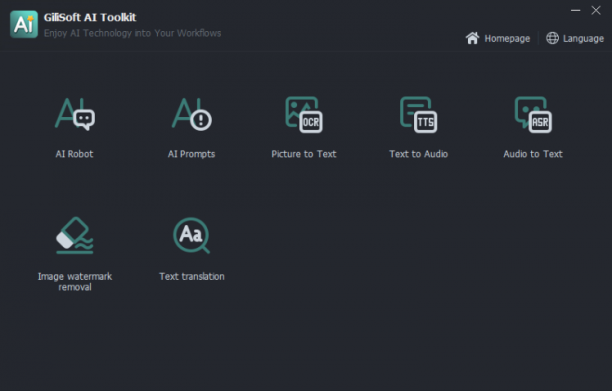Launch Image watermark removal eraser icon

click(x=75, y=235)
